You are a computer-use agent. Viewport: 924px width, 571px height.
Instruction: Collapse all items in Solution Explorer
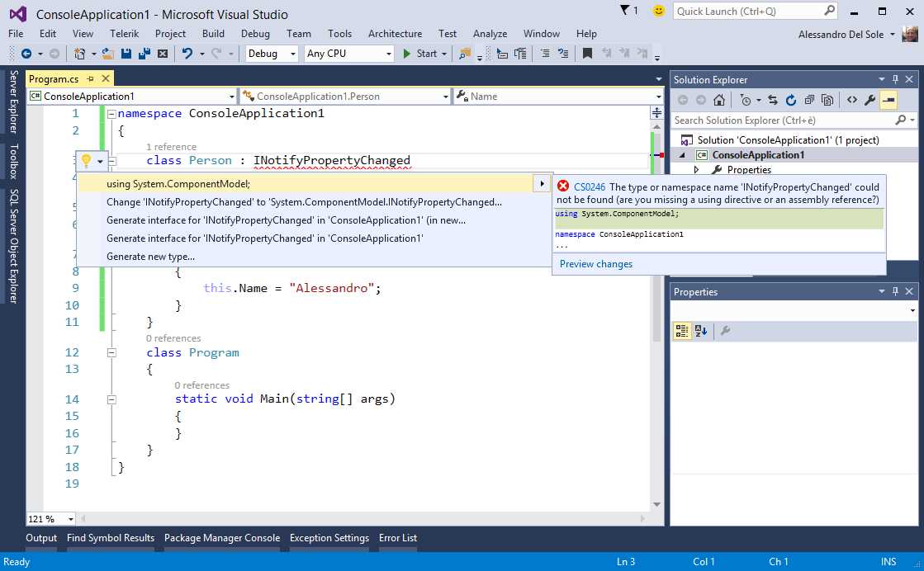coord(808,99)
